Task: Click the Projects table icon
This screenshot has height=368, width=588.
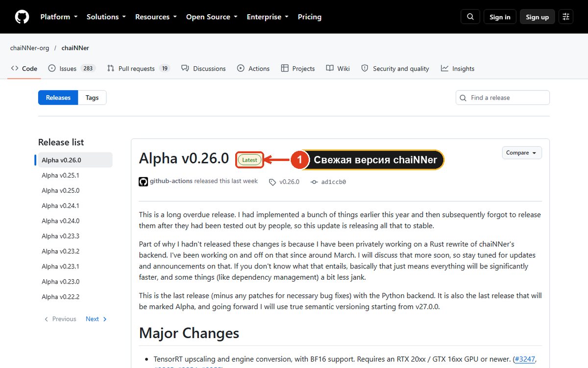Action: click(285, 68)
